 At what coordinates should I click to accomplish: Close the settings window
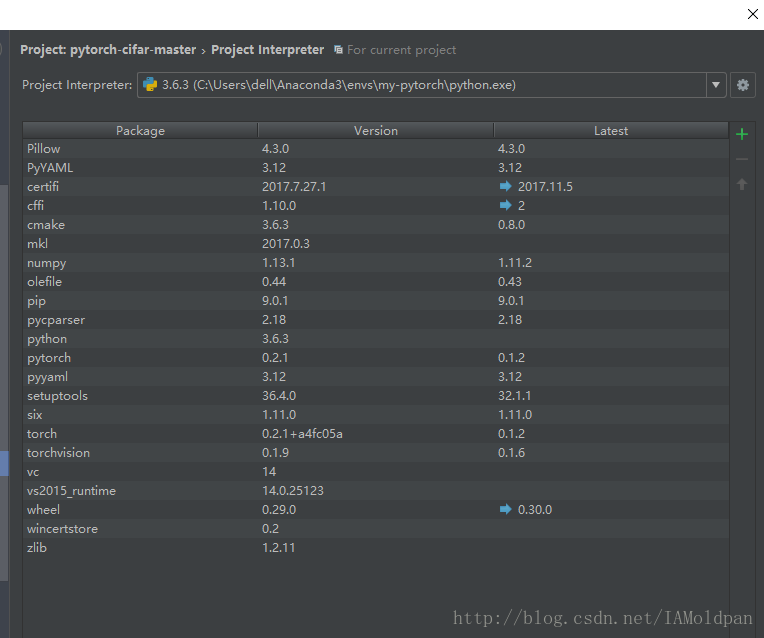coord(752,14)
